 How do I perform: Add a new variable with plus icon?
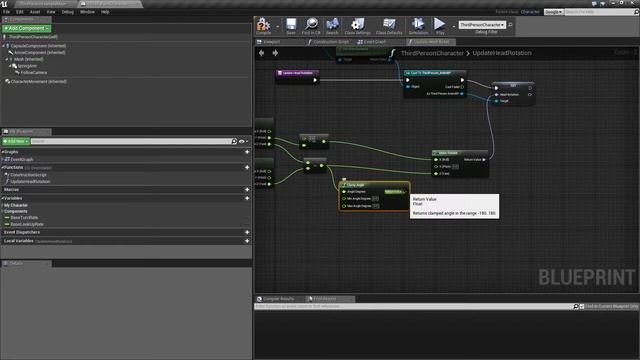pos(247,198)
